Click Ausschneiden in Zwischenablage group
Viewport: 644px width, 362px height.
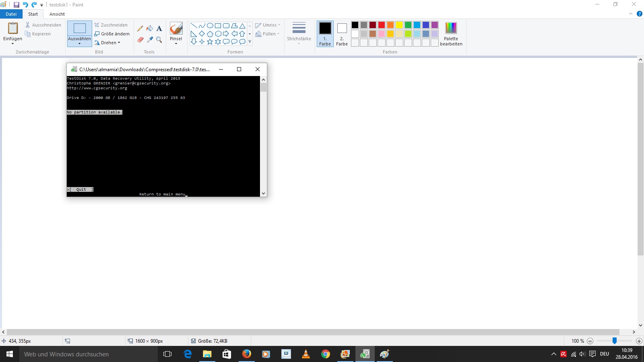43,25
